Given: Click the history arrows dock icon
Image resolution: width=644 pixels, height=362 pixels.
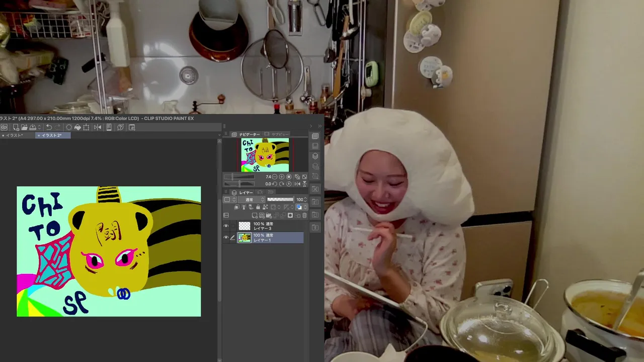Looking at the screenshot, I should click(315, 176).
